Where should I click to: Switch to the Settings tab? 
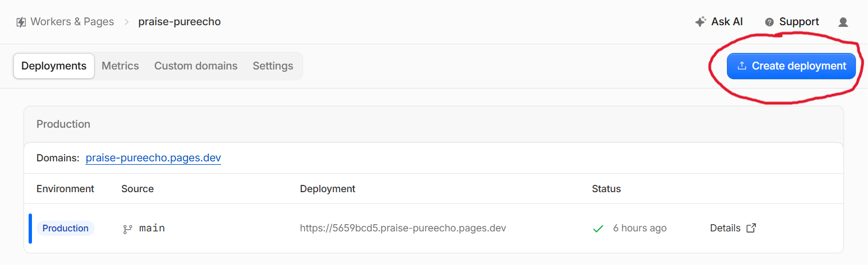pos(273,66)
